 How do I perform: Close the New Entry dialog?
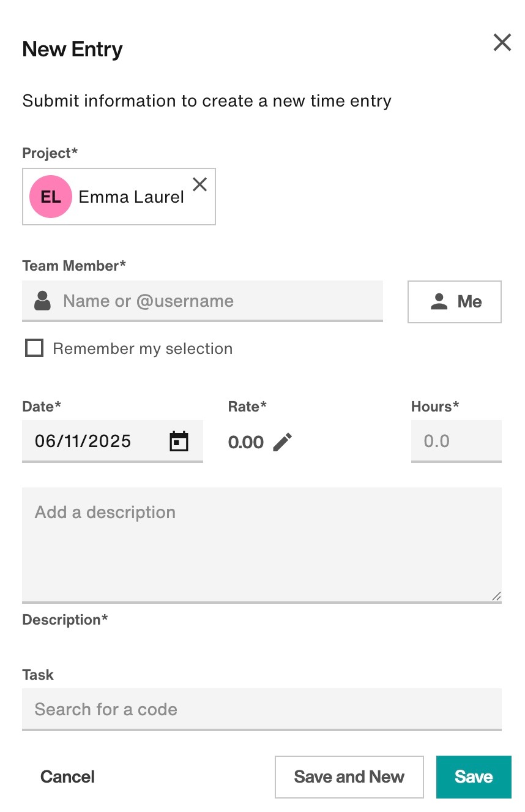point(502,42)
